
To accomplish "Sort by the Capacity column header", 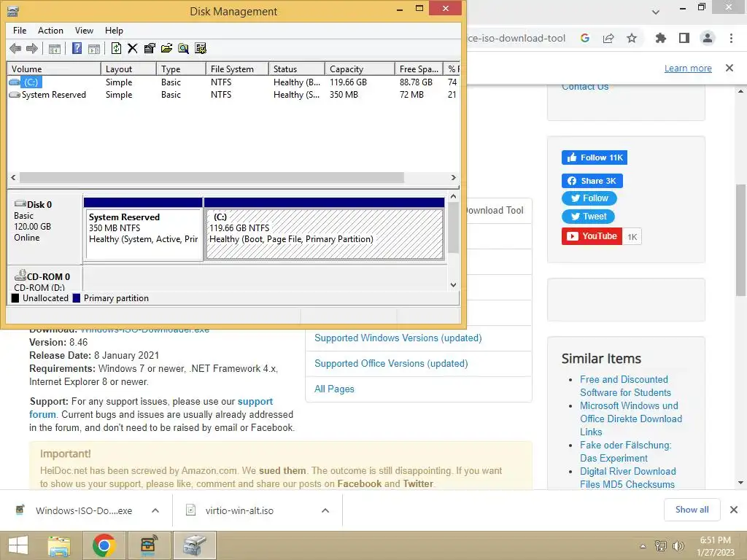I will [360, 69].
